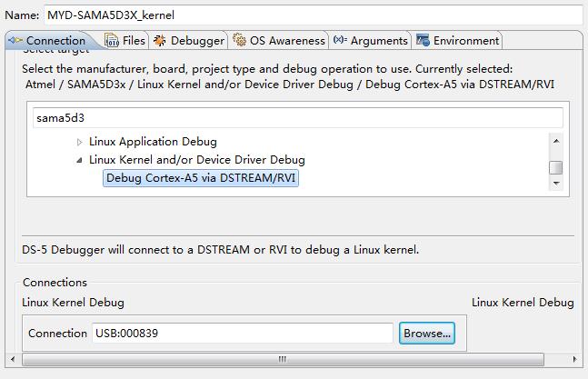Open the Debugger tab
588x379 pixels.
click(x=189, y=40)
